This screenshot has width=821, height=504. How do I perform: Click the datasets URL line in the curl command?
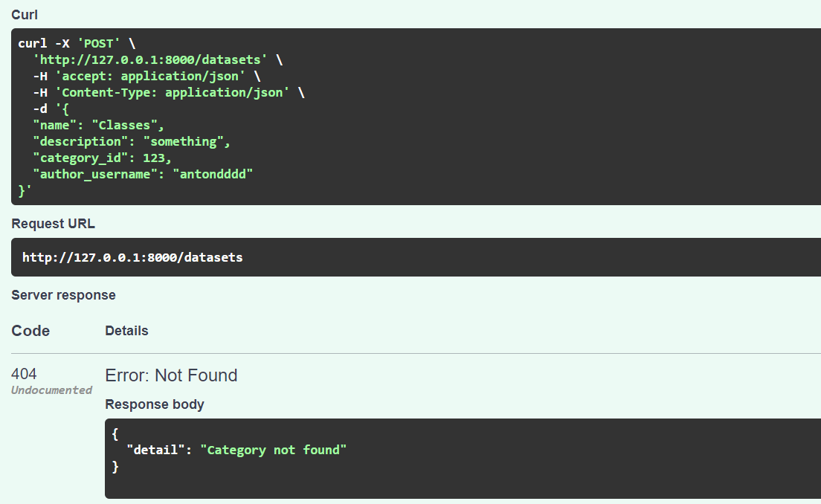point(158,60)
